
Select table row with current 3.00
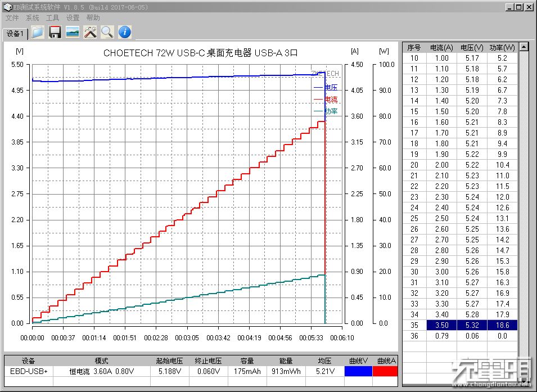point(460,272)
